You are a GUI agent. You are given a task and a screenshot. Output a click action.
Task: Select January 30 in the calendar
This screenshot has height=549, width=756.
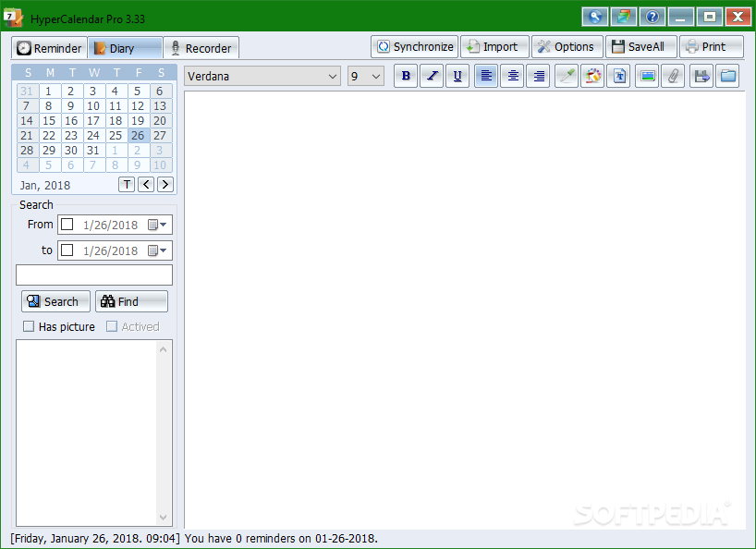pyautogui.click(x=71, y=151)
